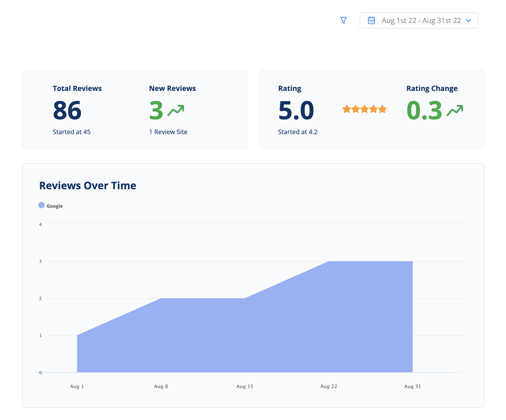Click the five orange rating stars

point(365,109)
